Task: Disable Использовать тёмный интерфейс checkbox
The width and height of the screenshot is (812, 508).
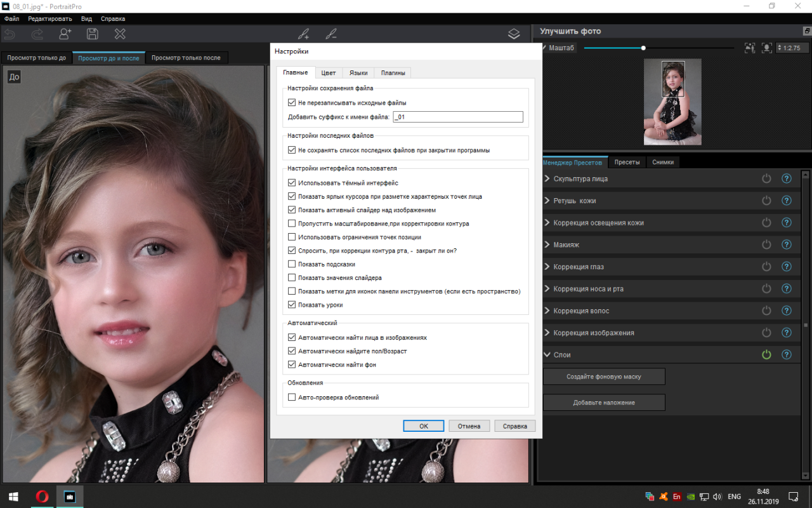Action: 292,183
